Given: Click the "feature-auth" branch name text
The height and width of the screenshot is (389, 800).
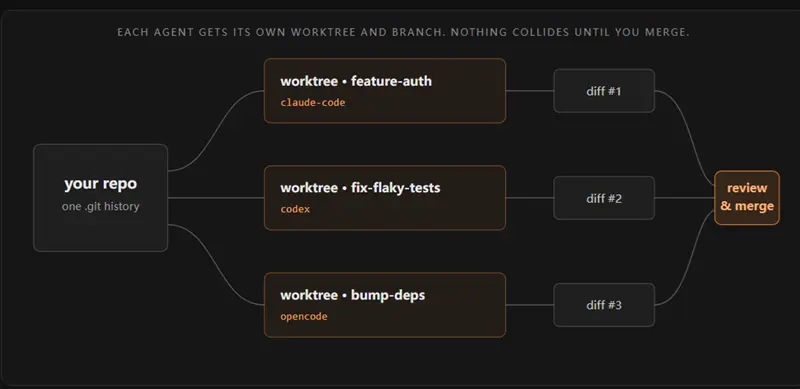Looking at the screenshot, I should tap(391, 81).
